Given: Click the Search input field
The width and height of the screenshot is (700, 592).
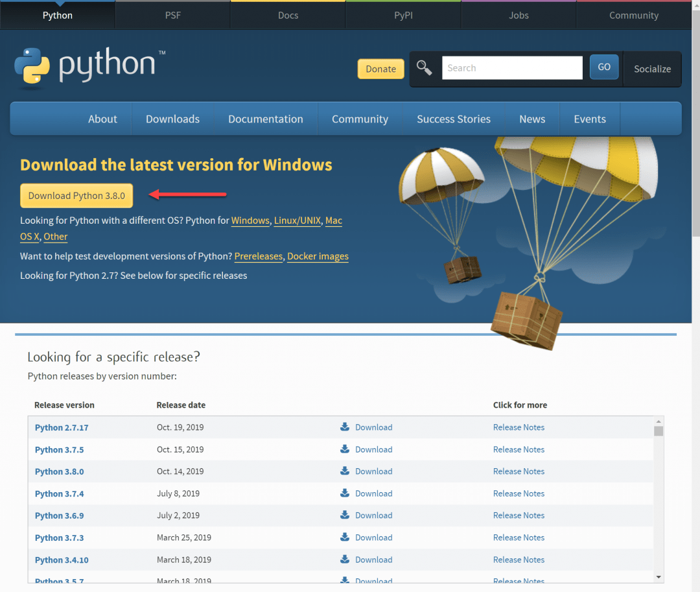Looking at the screenshot, I should [x=512, y=68].
